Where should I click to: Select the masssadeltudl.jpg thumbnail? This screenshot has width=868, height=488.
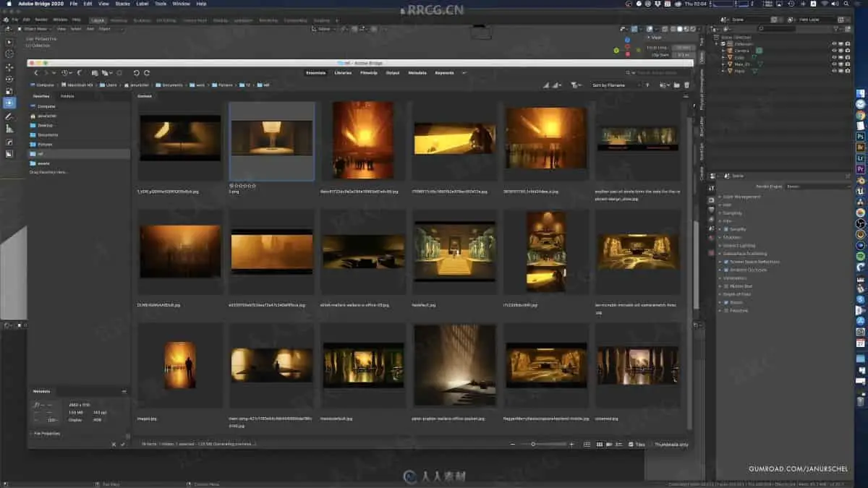click(363, 366)
